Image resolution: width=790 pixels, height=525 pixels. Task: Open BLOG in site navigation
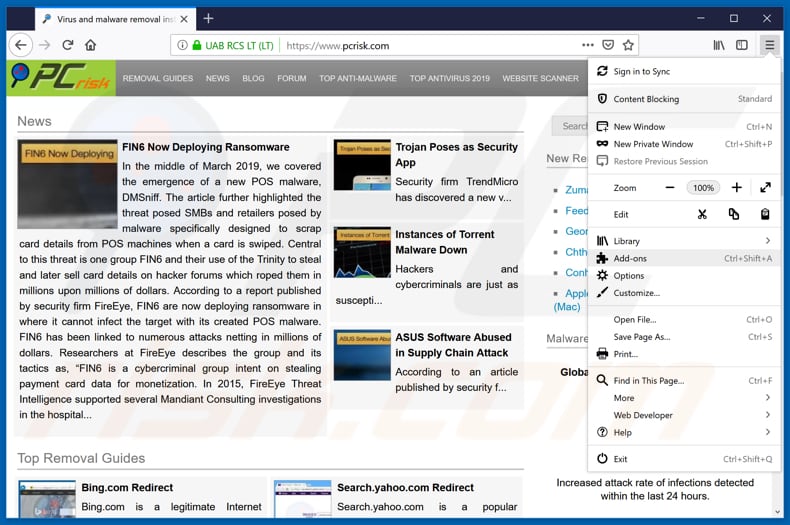click(253, 79)
